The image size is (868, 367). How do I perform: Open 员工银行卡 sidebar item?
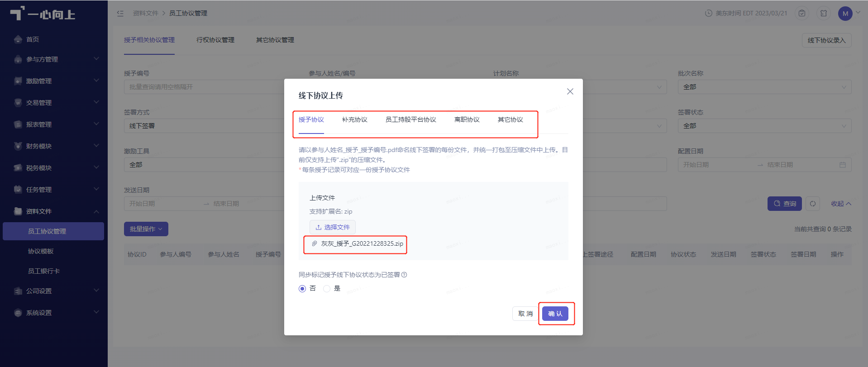(x=44, y=271)
